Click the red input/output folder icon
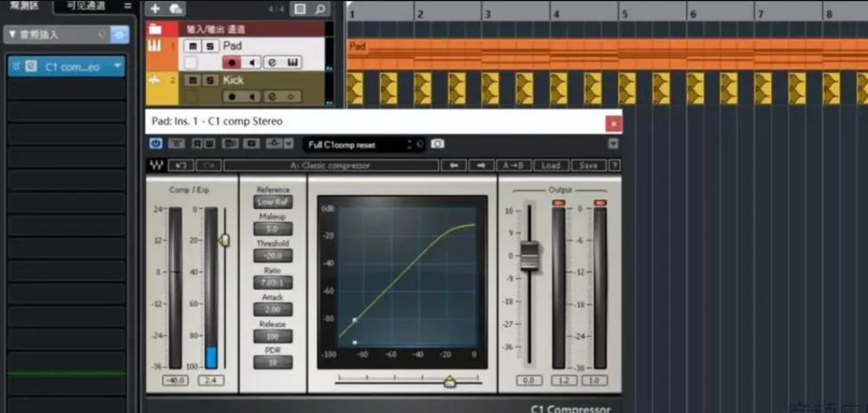The image size is (868, 413). 155,29
